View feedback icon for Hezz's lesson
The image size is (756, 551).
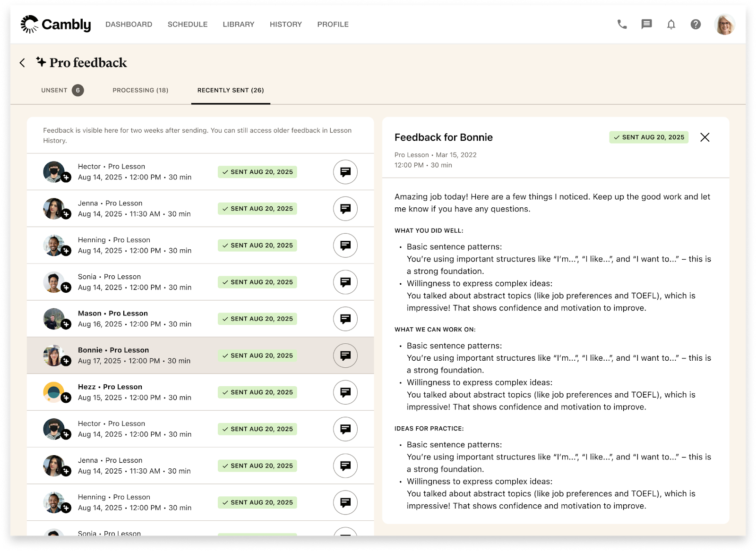click(x=345, y=392)
